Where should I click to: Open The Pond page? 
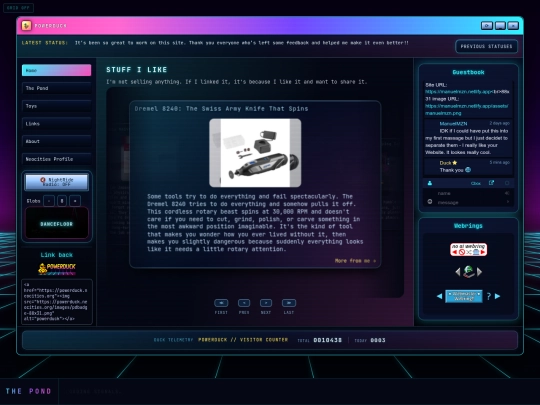click(56, 88)
